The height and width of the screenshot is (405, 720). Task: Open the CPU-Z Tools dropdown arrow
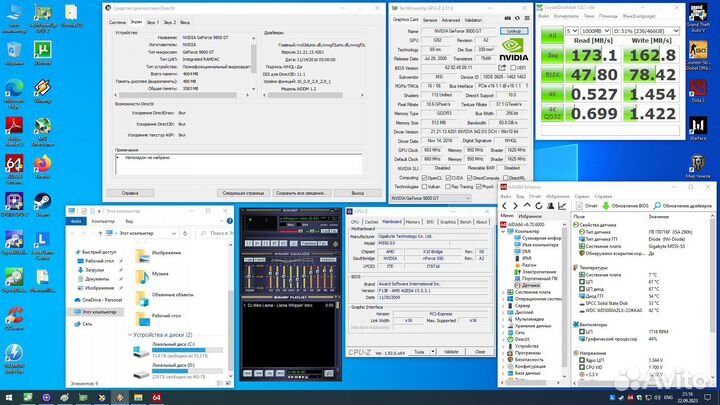[x=433, y=352]
